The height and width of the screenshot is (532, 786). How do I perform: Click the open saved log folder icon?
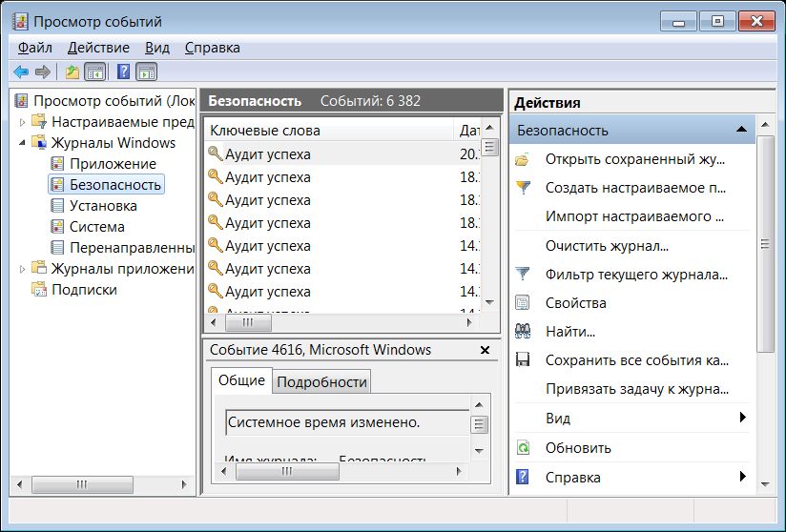pyautogui.click(x=523, y=160)
